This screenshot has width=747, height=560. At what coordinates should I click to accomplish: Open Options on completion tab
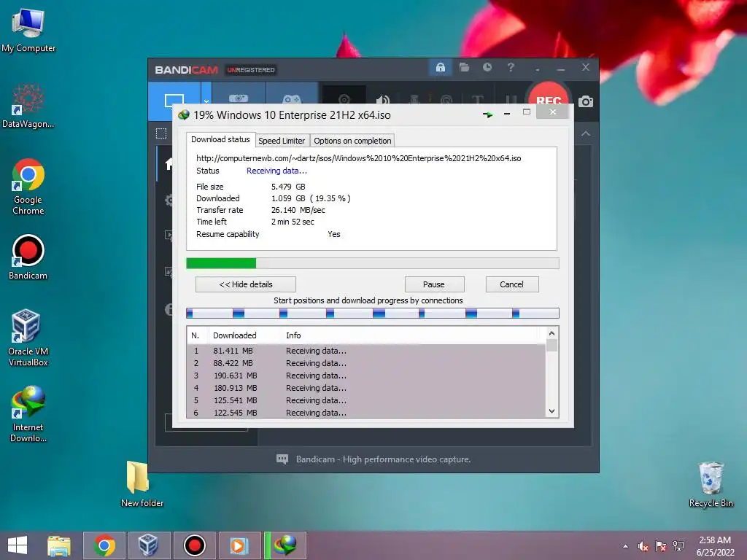352,141
